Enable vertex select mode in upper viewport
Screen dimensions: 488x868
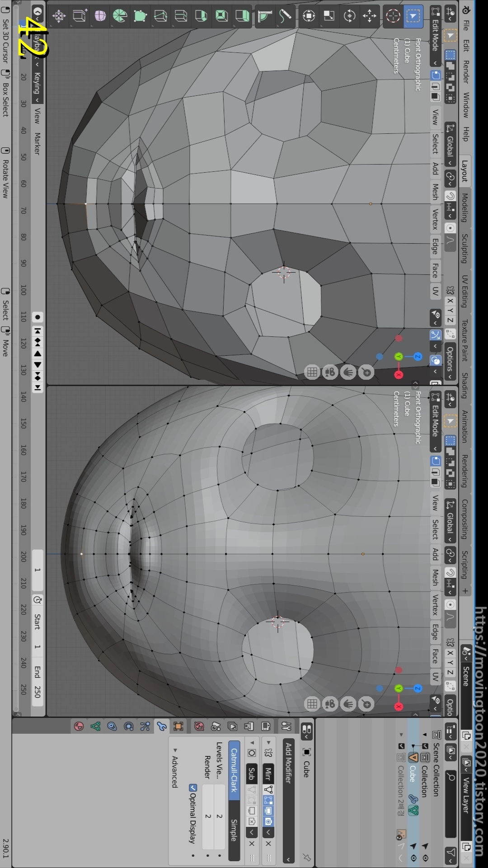coord(436,75)
